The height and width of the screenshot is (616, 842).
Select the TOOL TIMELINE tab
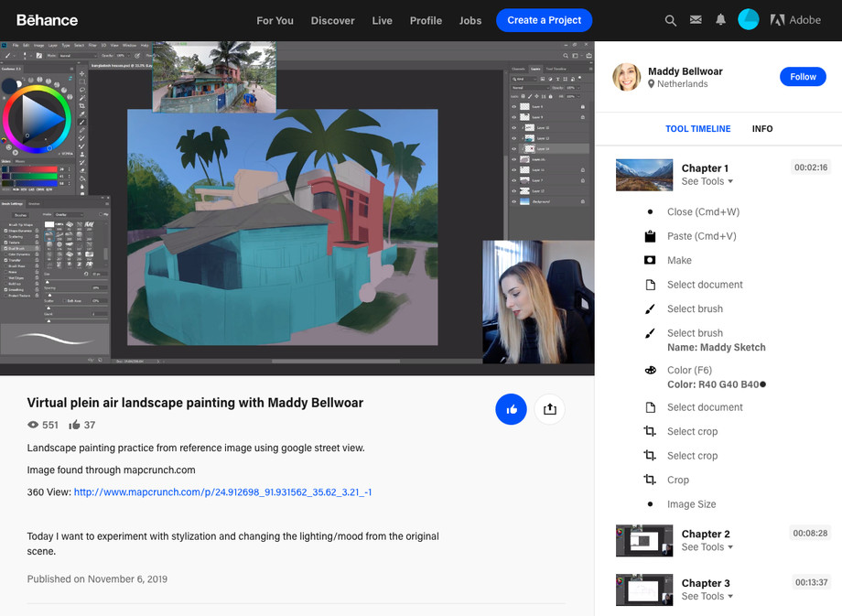(697, 129)
